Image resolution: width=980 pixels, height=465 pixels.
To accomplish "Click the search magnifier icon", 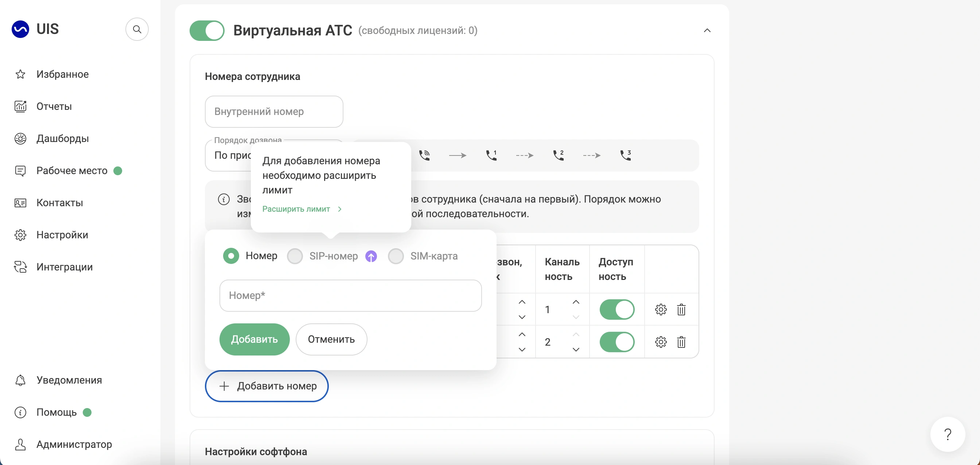I will tap(137, 29).
